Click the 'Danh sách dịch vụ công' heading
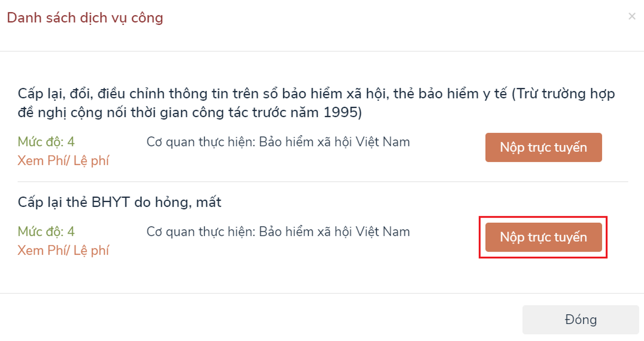 (x=85, y=18)
